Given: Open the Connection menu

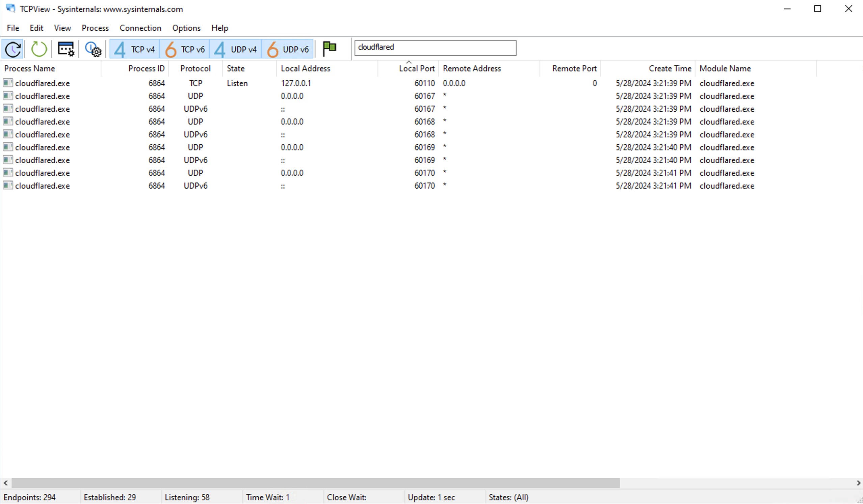Looking at the screenshot, I should [x=140, y=28].
